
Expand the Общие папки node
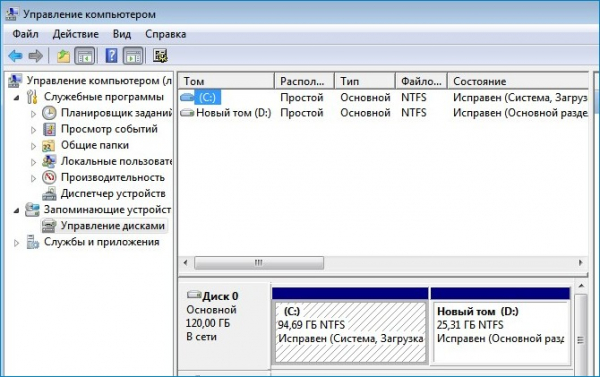point(33,146)
